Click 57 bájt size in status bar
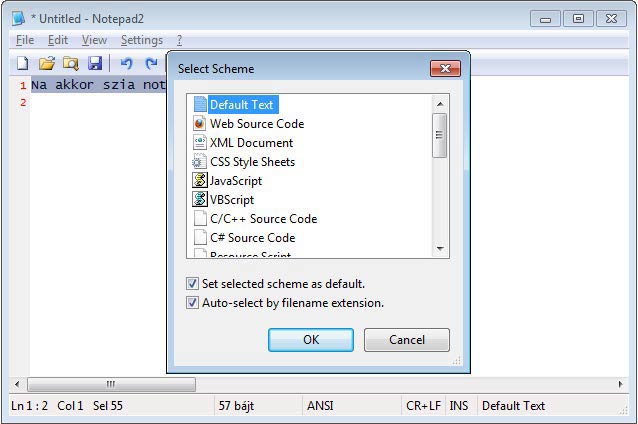The height and width of the screenshot is (424, 638). [236, 406]
